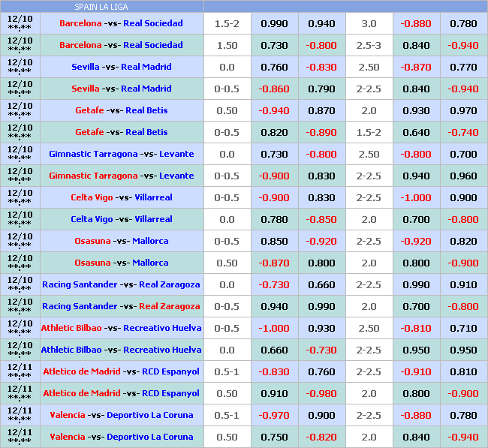Click 0.870 odds for Getafe vs Real Betis
The width and height of the screenshot is (488, 448).
[321, 110]
